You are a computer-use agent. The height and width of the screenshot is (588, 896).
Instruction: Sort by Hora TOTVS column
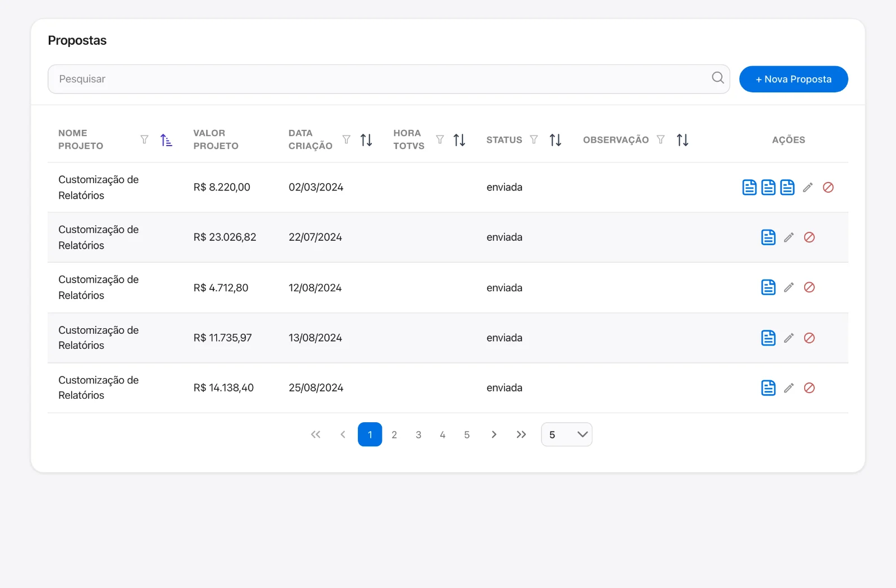click(459, 140)
